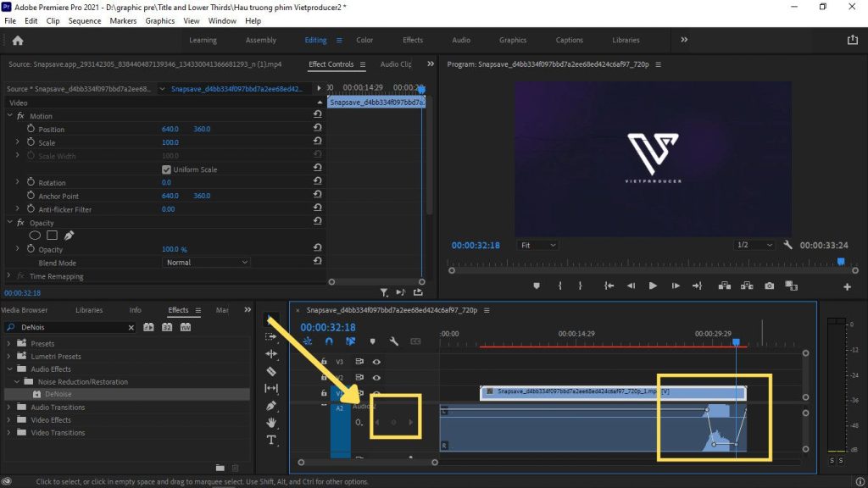
Task: Open timeline display settings wrench
Action: [394, 341]
